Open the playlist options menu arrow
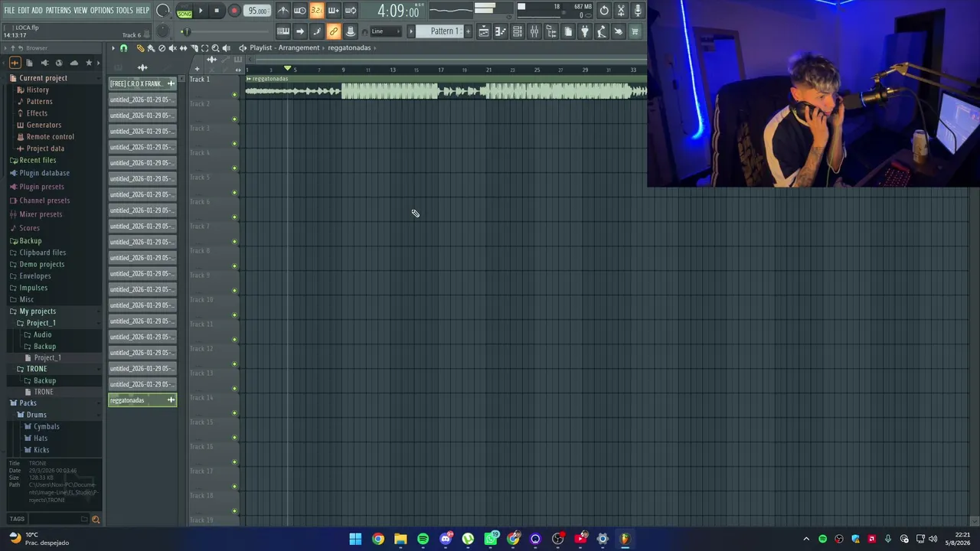 pos(113,48)
